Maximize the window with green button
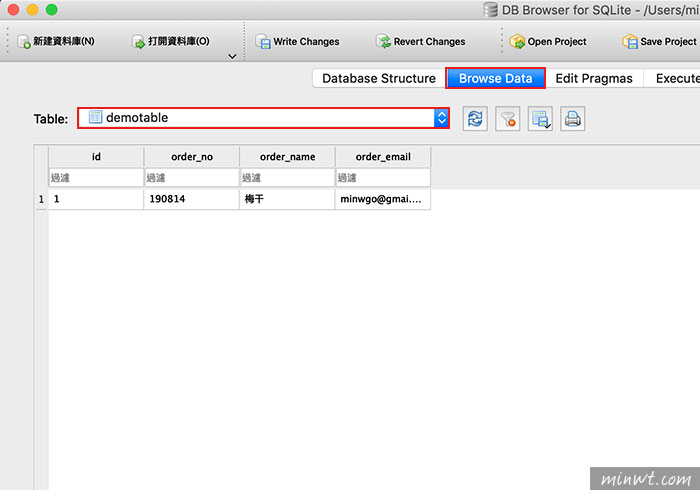Screen dimensions: 700x490 (x=52, y=9)
